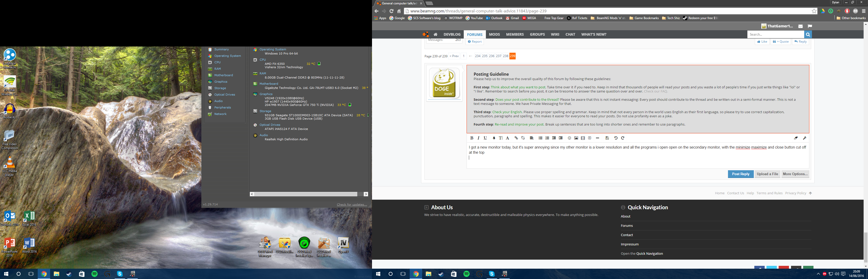Open the text alignment dropdown
Screen dimensions: 868x279
531,138
